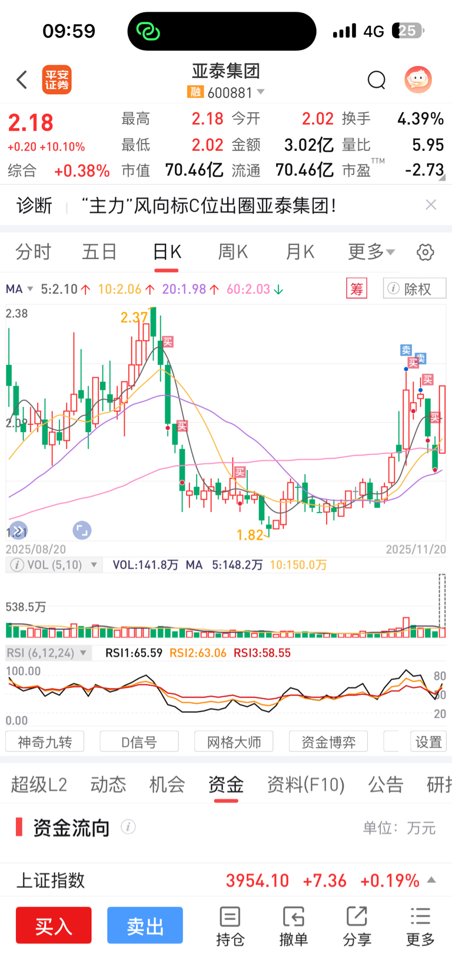Viewport: 452px width, 980px height.
Task: Tap the 买 marker near 1.82 low
Action: point(240,472)
